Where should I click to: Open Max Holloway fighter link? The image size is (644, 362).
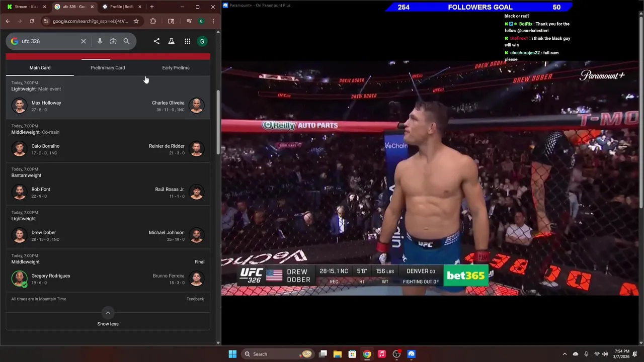46,103
